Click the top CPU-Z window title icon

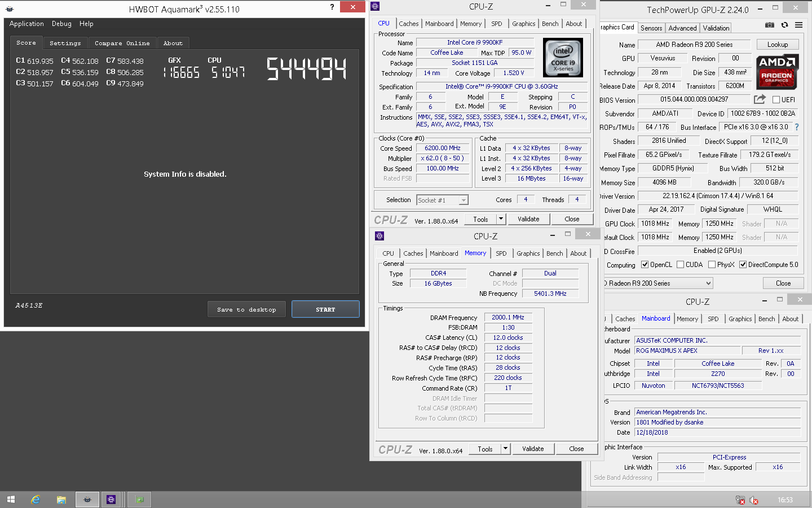click(376, 6)
